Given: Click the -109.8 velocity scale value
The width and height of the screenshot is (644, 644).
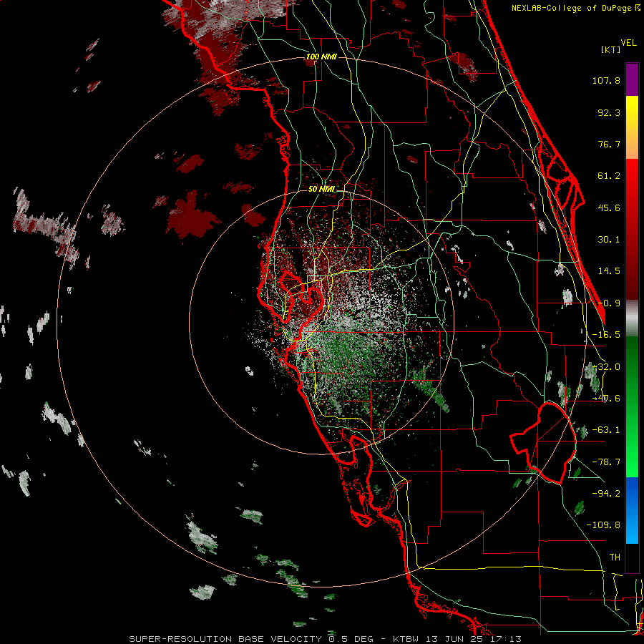Looking at the screenshot, I should coord(603,525).
